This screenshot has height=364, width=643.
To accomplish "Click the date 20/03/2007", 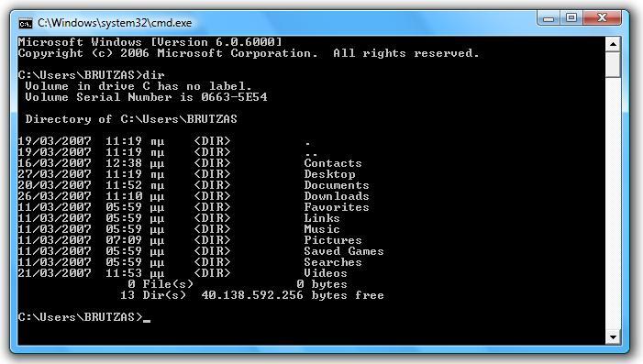I will pyautogui.click(x=54, y=185).
